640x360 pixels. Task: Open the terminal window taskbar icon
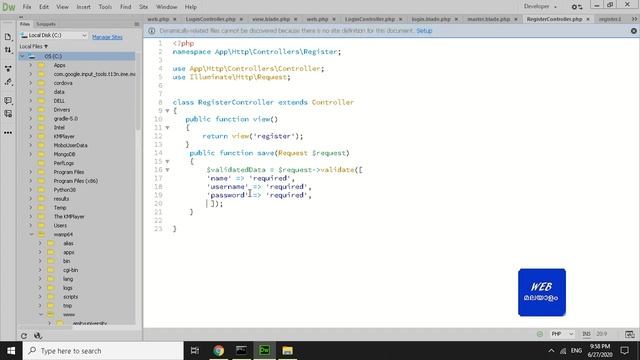(x=241, y=351)
